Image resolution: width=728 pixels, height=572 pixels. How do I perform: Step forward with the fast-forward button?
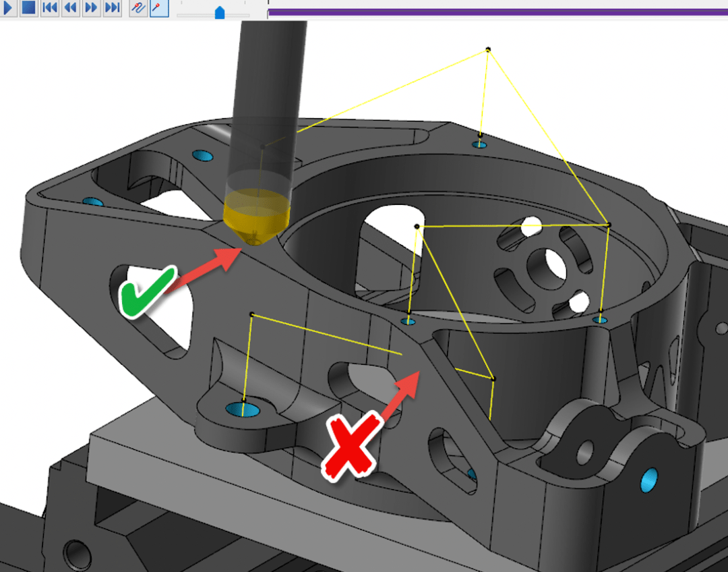coord(91,8)
